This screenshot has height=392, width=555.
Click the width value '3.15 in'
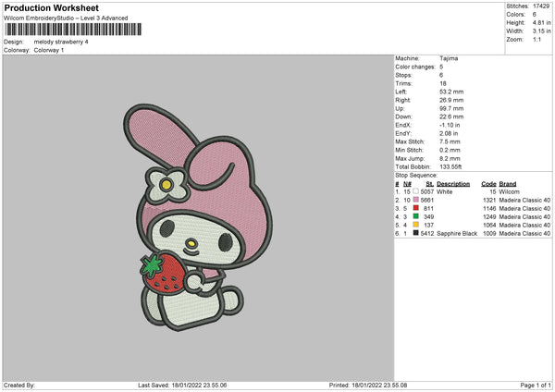tap(541, 31)
